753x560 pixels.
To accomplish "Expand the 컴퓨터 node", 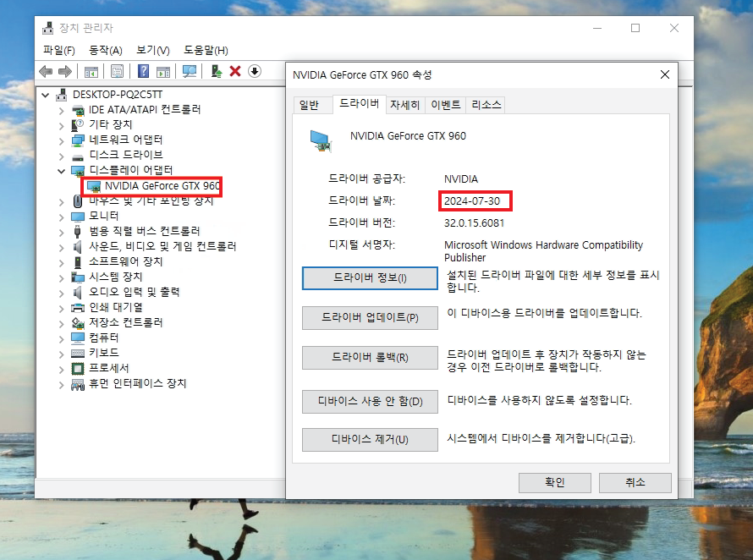I will click(61, 338).
